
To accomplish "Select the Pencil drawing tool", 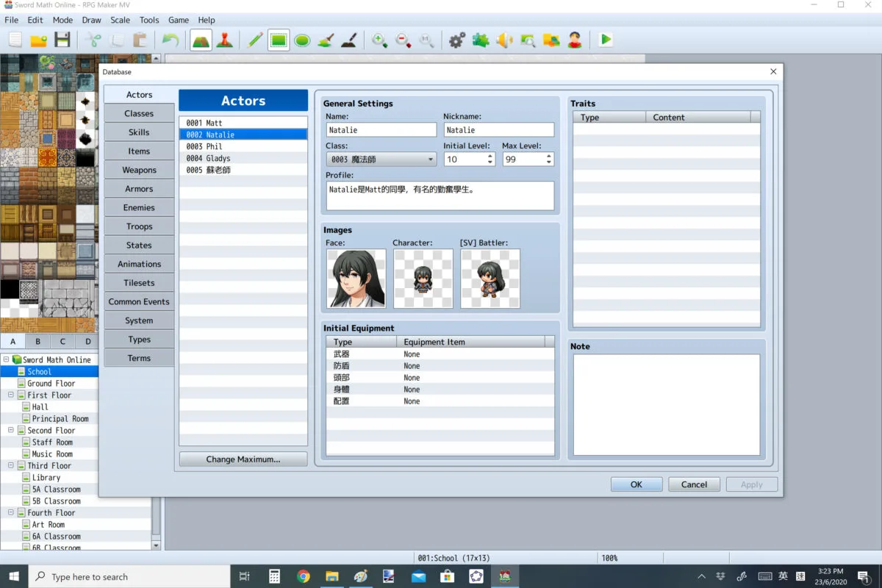I will (x=255, y=40).
